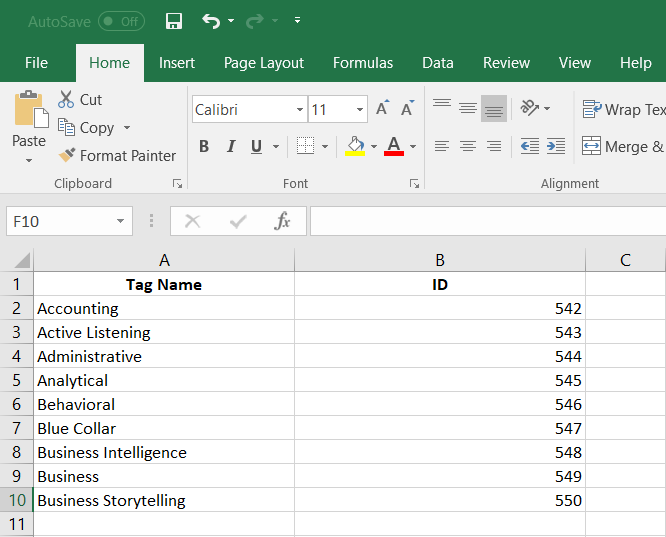
Task: Expand the Paste options arrow
Action: pyautogui.click(x=29, y=160)
